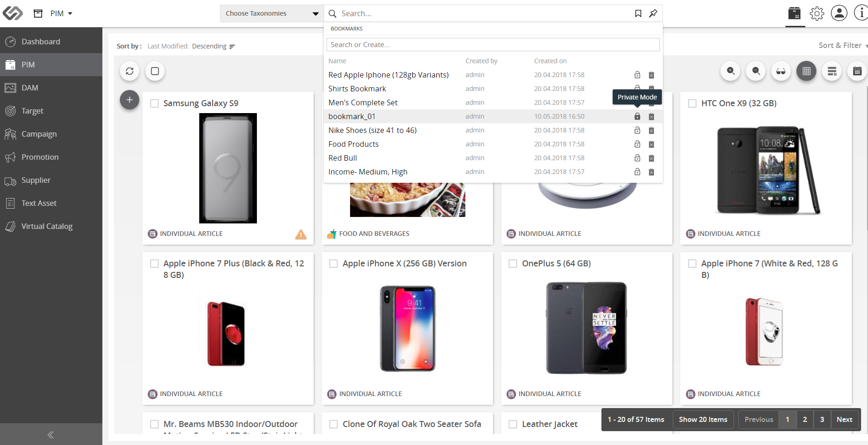Open Promotion sidebar entry
The height and width of the screenshot is (445, 868).
point(51,157)
